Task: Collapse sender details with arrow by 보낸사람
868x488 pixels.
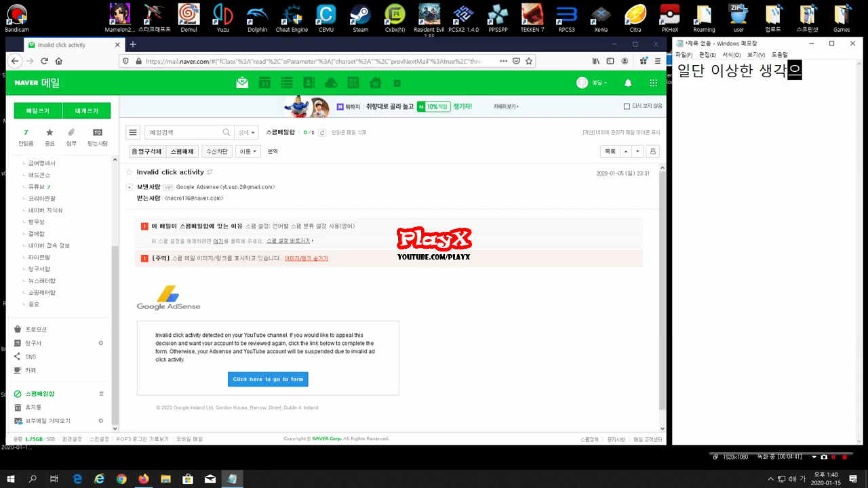Action: point(130,187)
